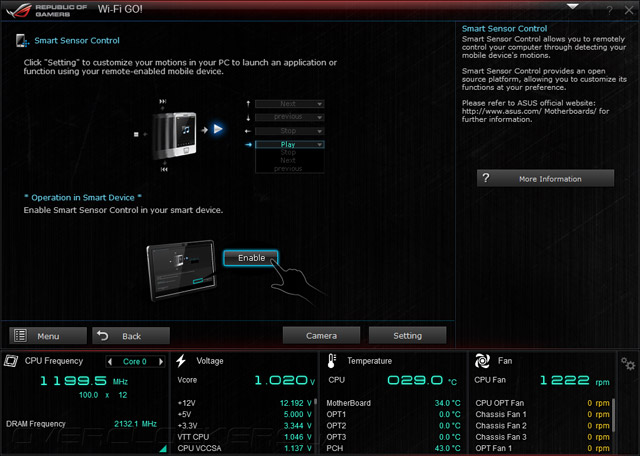
Task: Click the left arrow motion icon
Action: [x=247, y=131]
